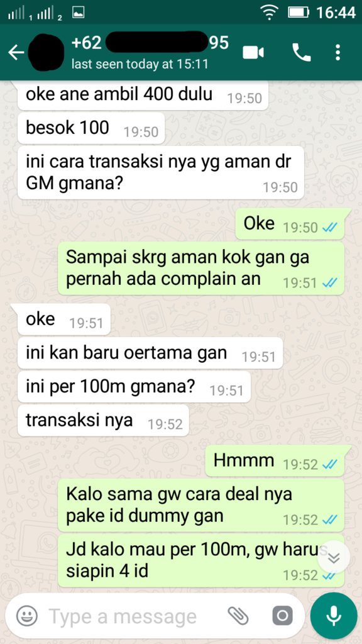Open the emoji picker

pos(26,616)
